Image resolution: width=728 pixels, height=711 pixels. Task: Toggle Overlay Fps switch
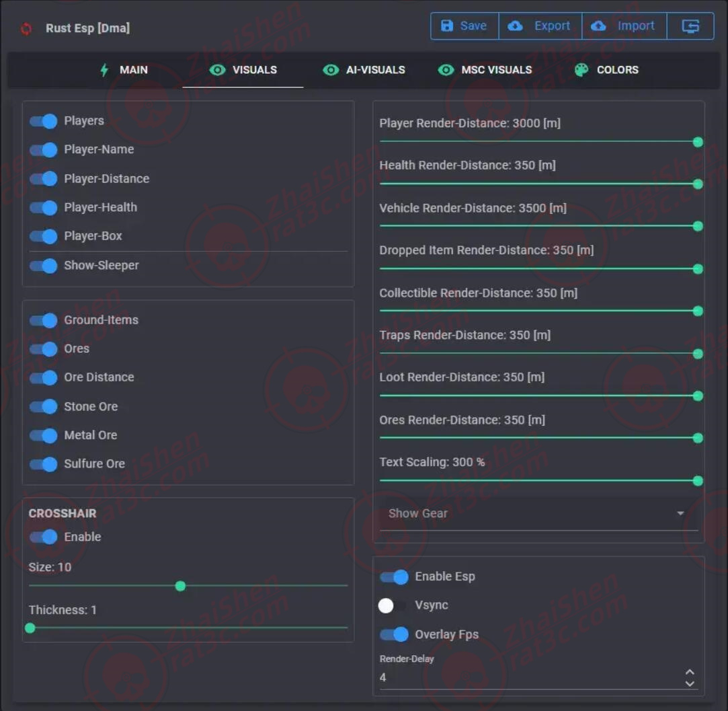394,635
